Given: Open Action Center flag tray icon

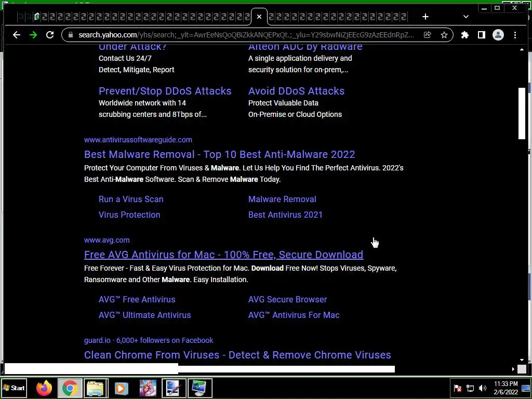Looking at the screenshot, I should coord(458,388).
